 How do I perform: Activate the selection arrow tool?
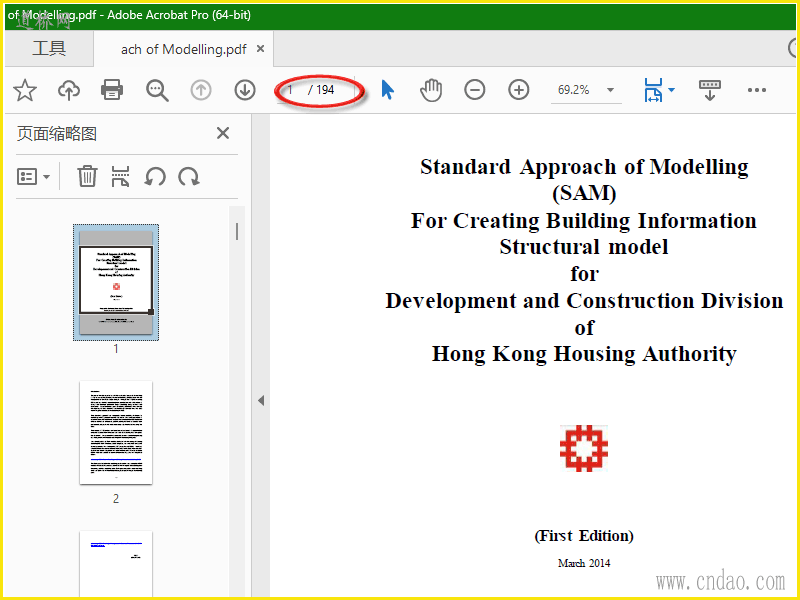pyautogui.click(x=388, y=90)
